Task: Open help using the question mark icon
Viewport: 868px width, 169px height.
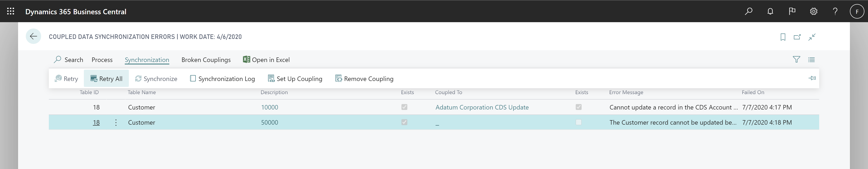Action: click(835, 11)
